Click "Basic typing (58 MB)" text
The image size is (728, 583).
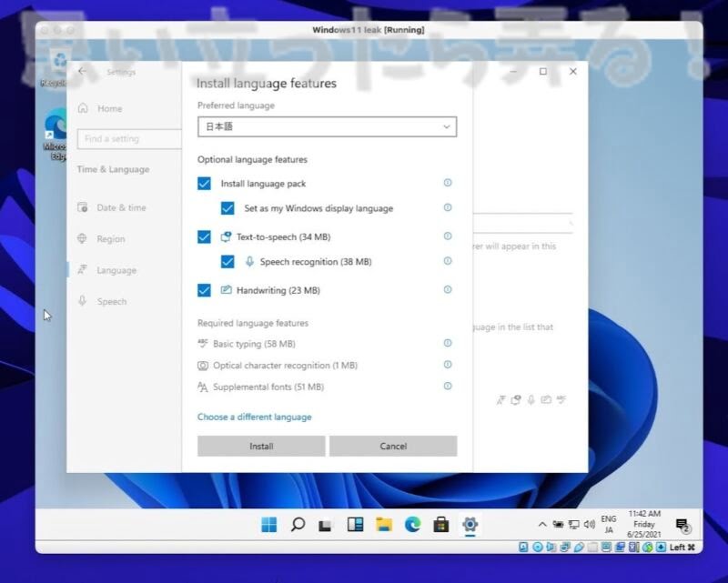[x=255, y=344]
